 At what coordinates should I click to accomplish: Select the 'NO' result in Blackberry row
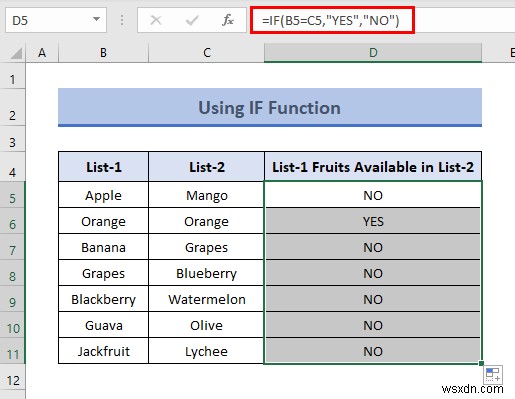pos(373,299)
